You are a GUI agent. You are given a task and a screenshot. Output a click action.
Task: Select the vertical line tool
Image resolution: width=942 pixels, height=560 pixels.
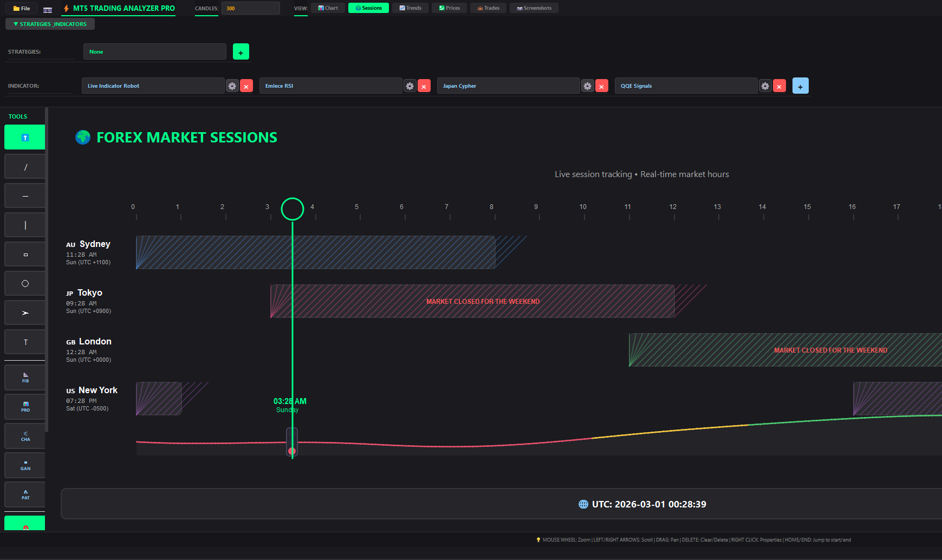25,225
